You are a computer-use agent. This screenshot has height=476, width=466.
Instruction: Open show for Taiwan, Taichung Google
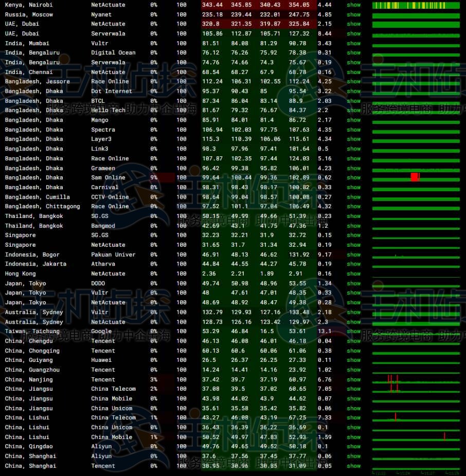tap(353, 331)
